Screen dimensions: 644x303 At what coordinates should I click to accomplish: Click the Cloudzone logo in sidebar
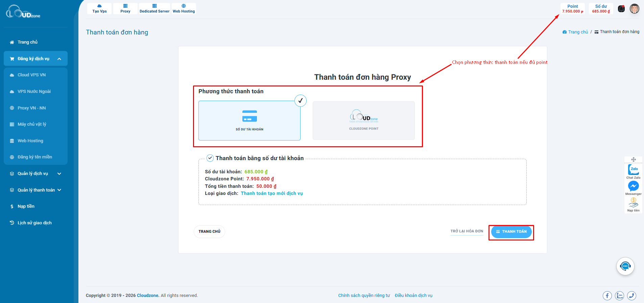(x=23, y=12)
